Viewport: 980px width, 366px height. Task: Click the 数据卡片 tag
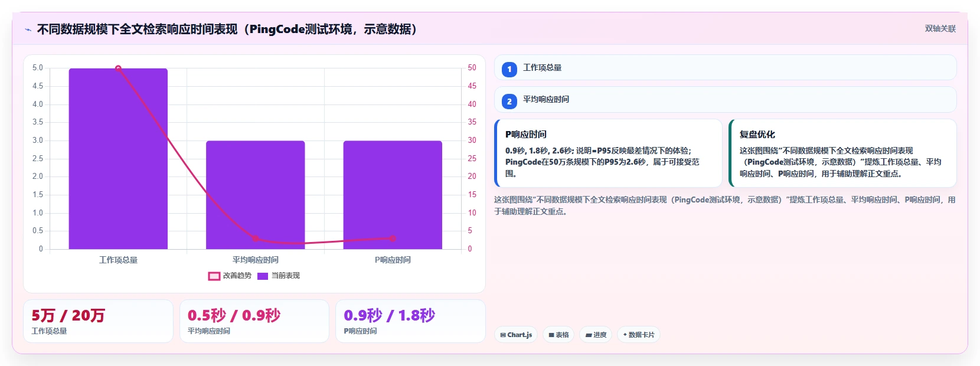pos(639,335)
